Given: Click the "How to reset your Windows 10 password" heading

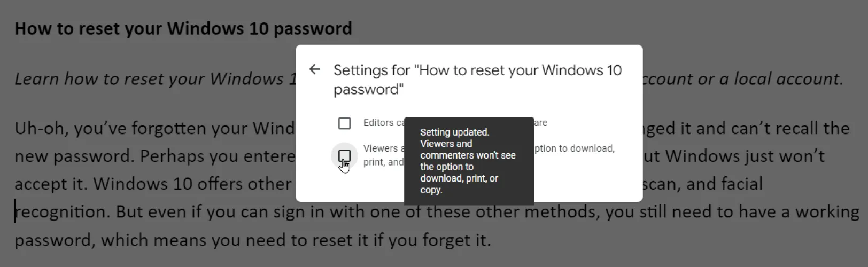Looking at the screenshot, I should click(183, 28).
